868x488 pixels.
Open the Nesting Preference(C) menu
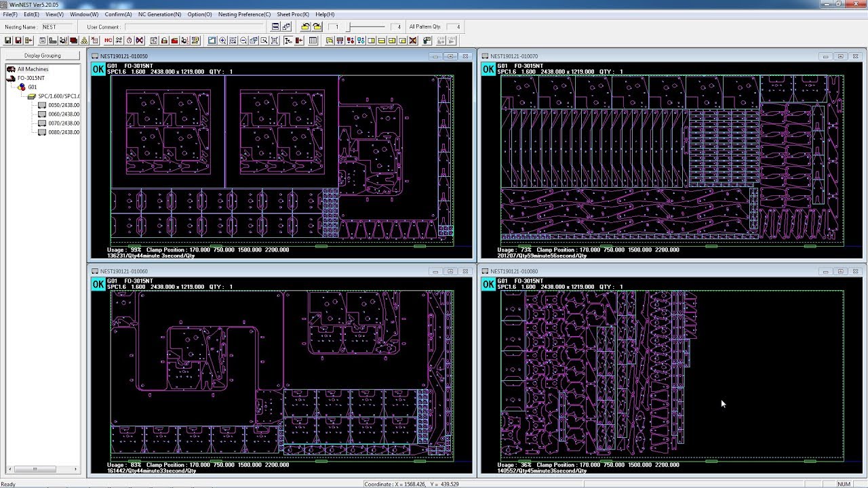click(x=244, y=14)
